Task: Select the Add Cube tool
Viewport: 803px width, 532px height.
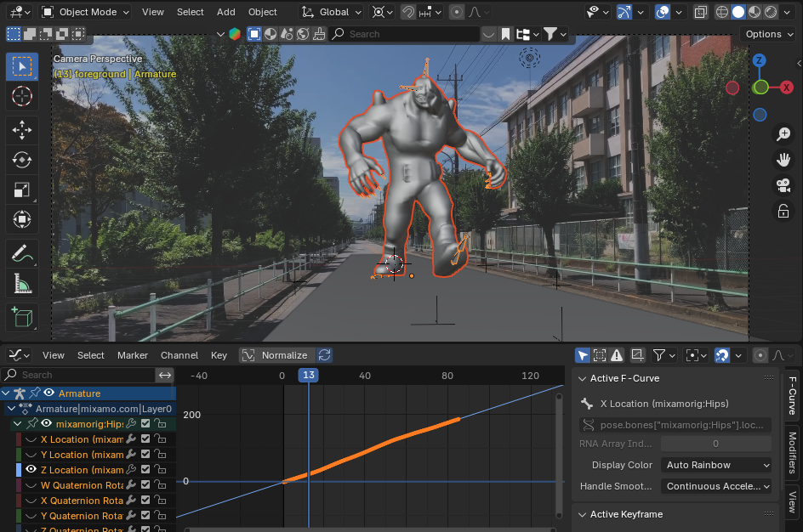Action: click(22, 317)
